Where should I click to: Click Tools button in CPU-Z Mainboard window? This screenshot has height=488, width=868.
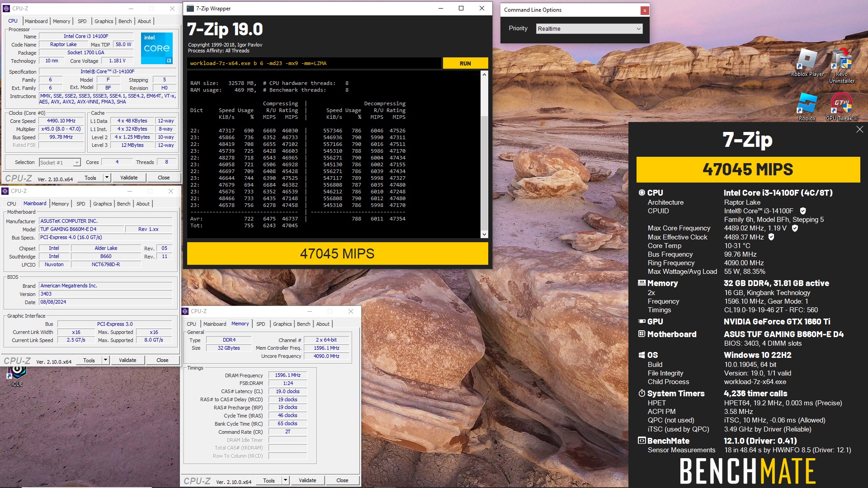[x=89, y=360]
